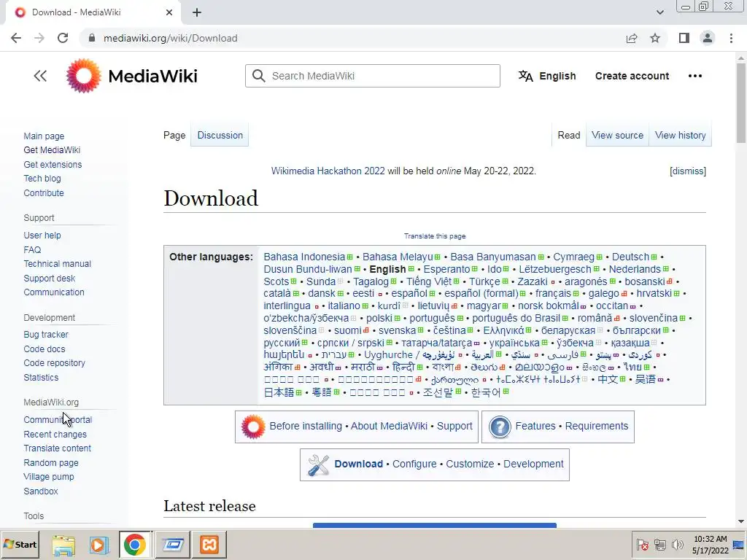
Task: Close the Download - MediaWiki tab
Action: point(169,12)
